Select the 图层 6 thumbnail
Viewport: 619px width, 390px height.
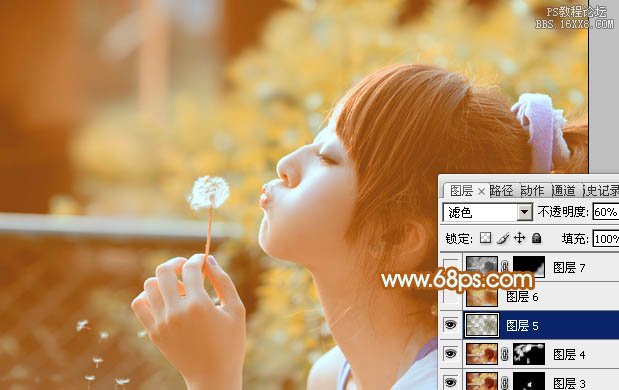click(482, 297)
